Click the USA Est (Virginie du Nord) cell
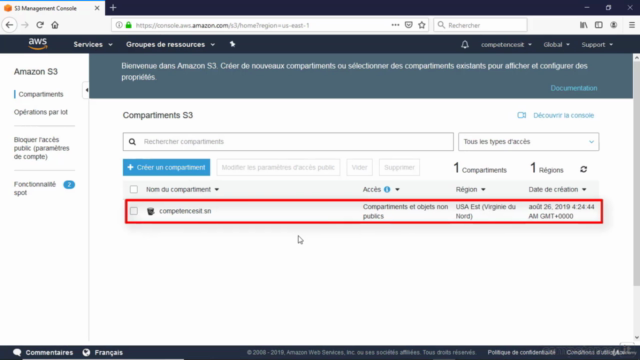This screenshot has width=640, height=360. (486, 211)
